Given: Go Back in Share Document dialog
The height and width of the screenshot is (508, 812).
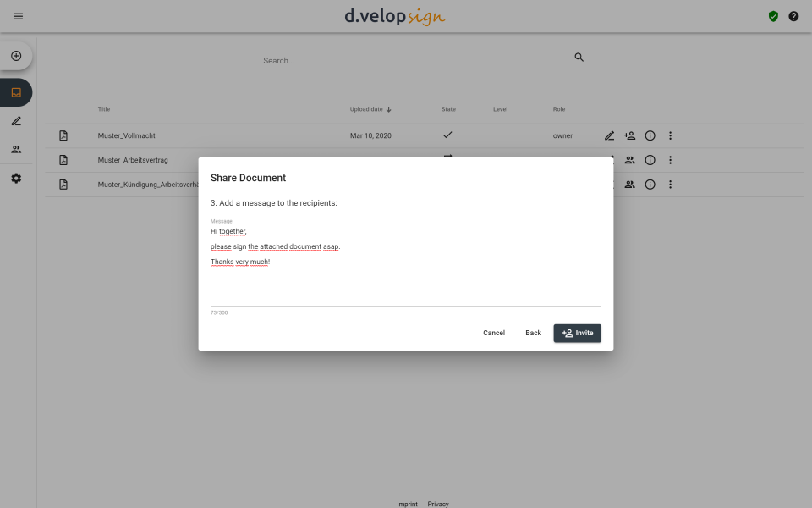Looking at the screenshot, I should (x=533, y=333).
